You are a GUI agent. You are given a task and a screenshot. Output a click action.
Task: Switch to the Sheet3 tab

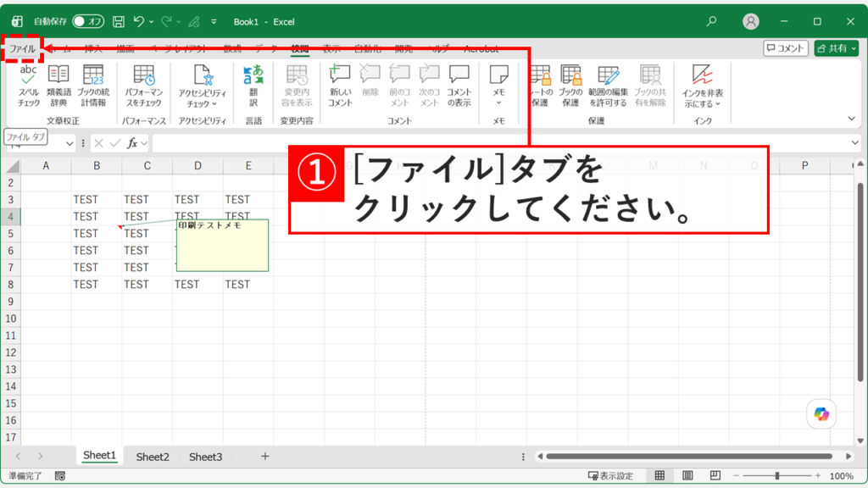[x=205, y=457]
